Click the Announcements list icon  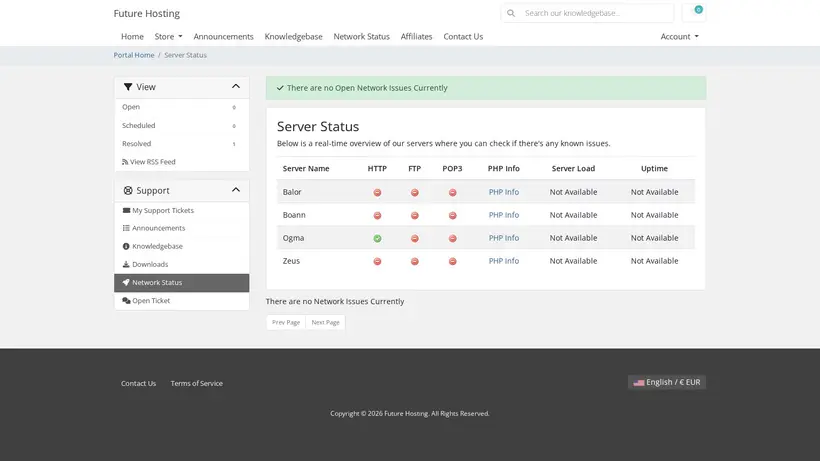click(126, 228)
